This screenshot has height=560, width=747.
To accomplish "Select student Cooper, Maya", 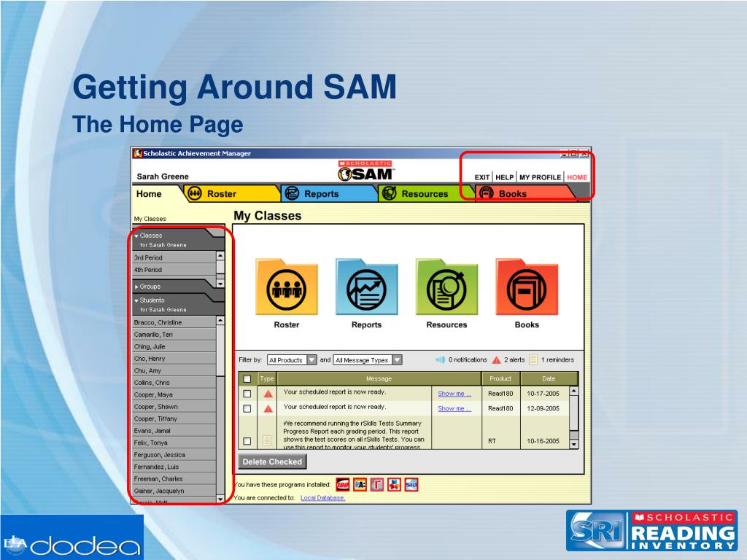I will click(174, 394).
